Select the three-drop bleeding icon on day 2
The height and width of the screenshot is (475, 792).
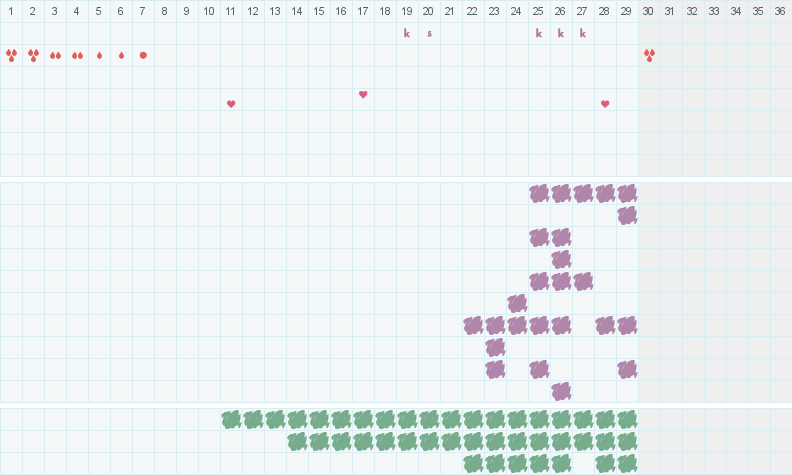pyautogui.click(x=33, y=55)
